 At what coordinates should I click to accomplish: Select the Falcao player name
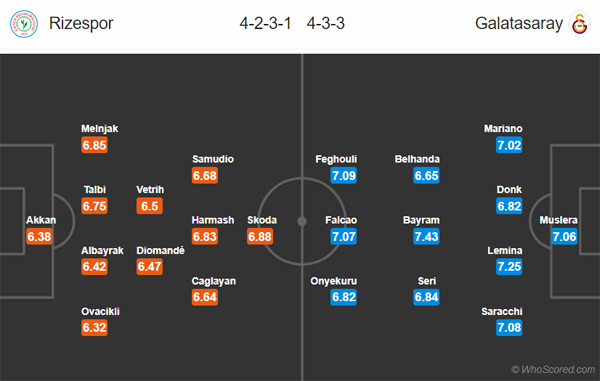(341, 220)
